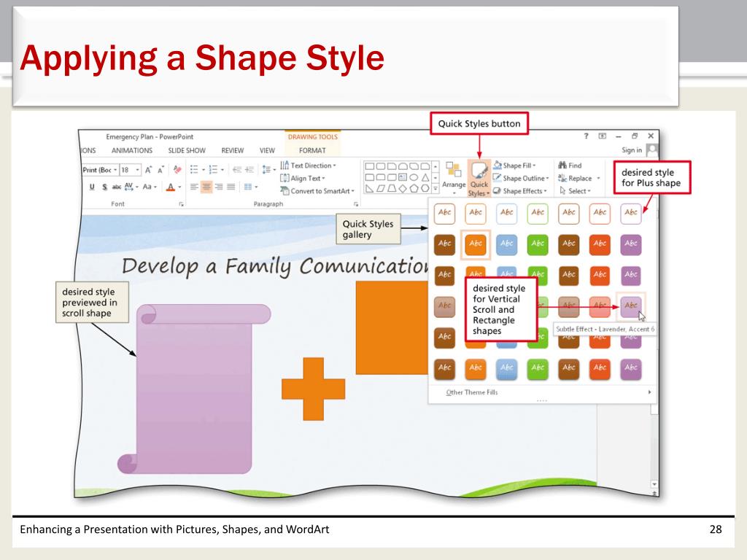
Task: Select the Isosceles Triangle shape in gallery
Action: point(425,177)
